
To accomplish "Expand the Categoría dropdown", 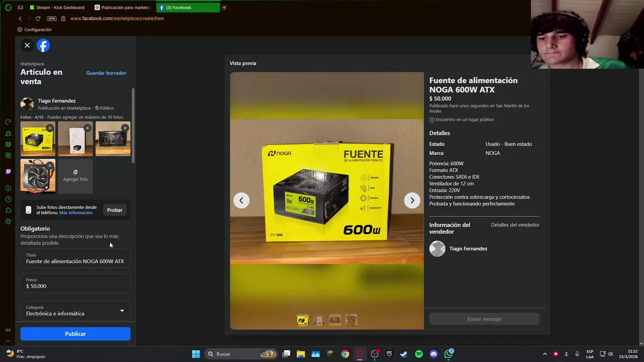I will point(75,311).
